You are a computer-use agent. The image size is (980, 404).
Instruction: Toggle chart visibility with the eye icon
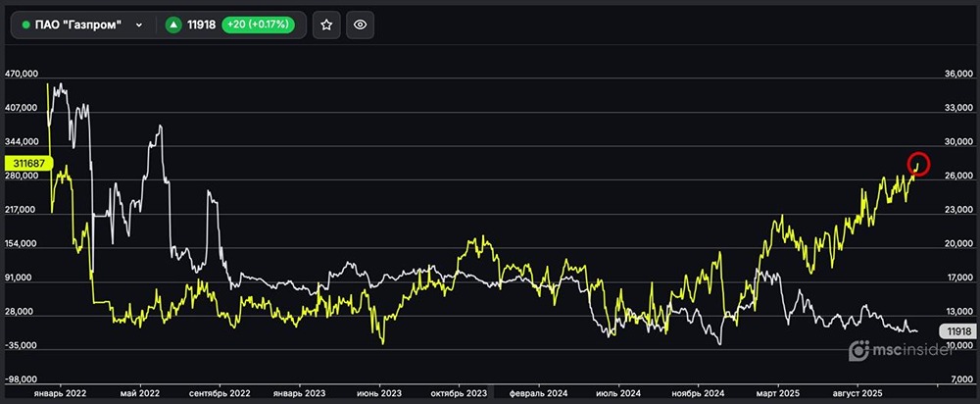(x=360, y=25)
